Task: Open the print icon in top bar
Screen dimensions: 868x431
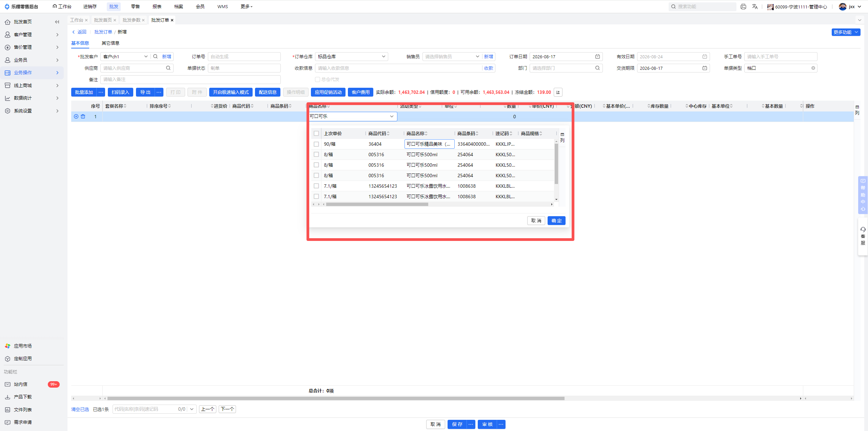Action: pyautogui.click(x=743, y=6)
